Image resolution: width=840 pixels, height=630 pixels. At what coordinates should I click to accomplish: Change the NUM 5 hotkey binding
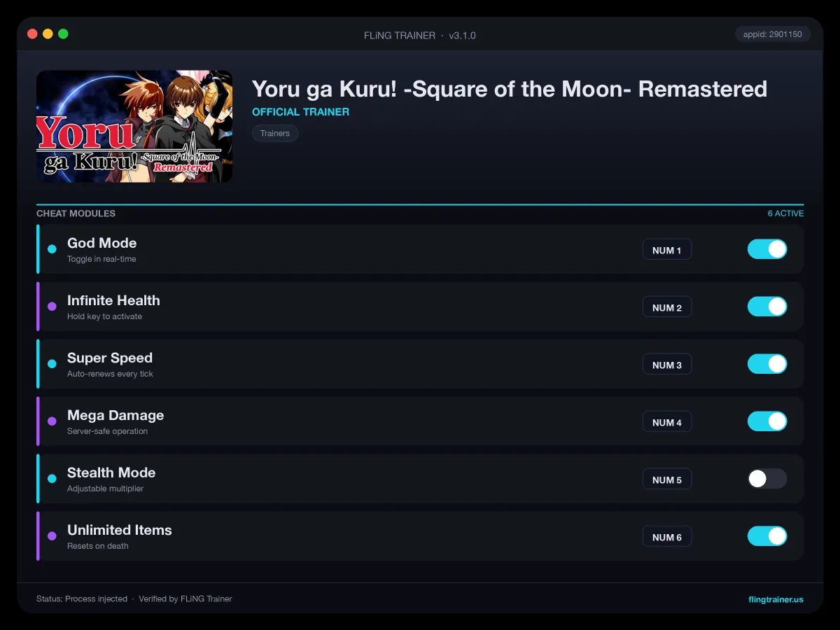[667, 479]
